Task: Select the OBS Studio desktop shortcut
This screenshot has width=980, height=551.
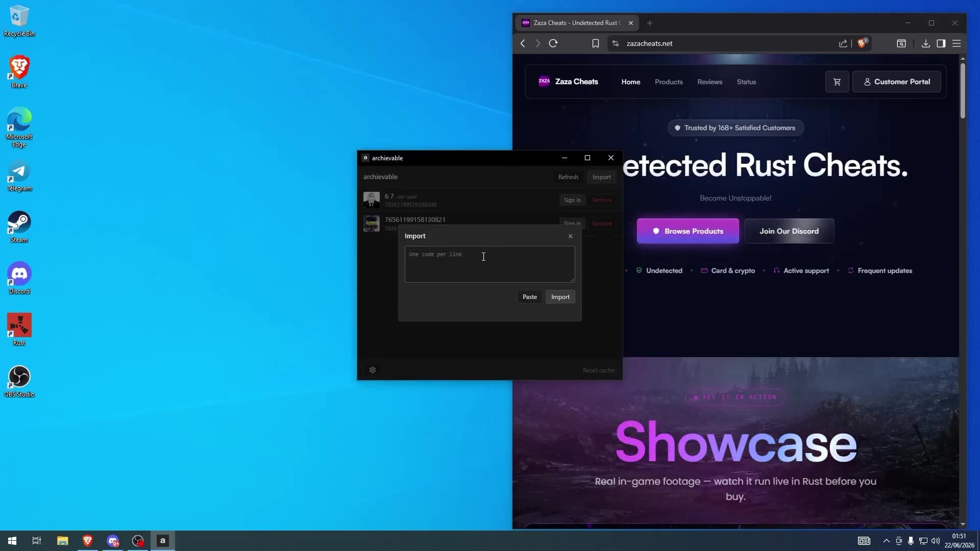Action: pyautogui.click(x=19, y=381)
